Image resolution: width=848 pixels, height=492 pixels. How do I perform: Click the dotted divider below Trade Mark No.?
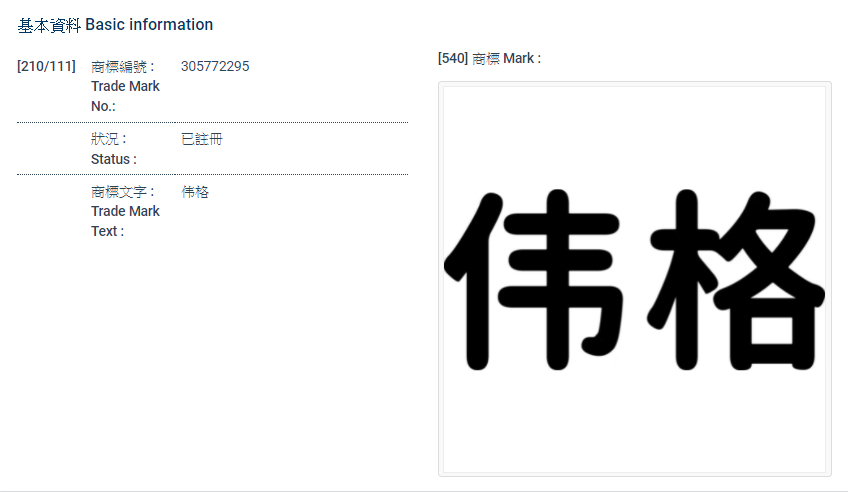coord(212,122)
